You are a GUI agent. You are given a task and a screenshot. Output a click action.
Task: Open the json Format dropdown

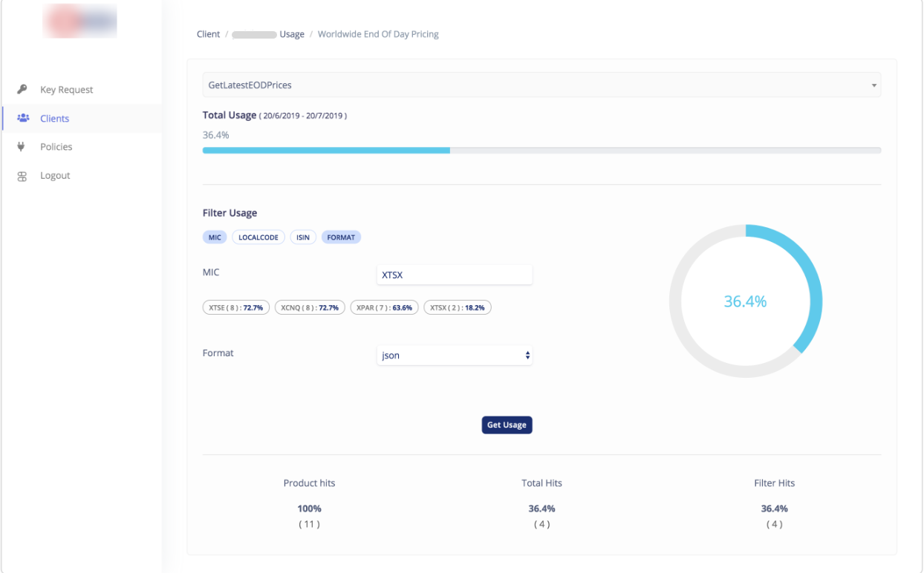click(x=455, y=356)
